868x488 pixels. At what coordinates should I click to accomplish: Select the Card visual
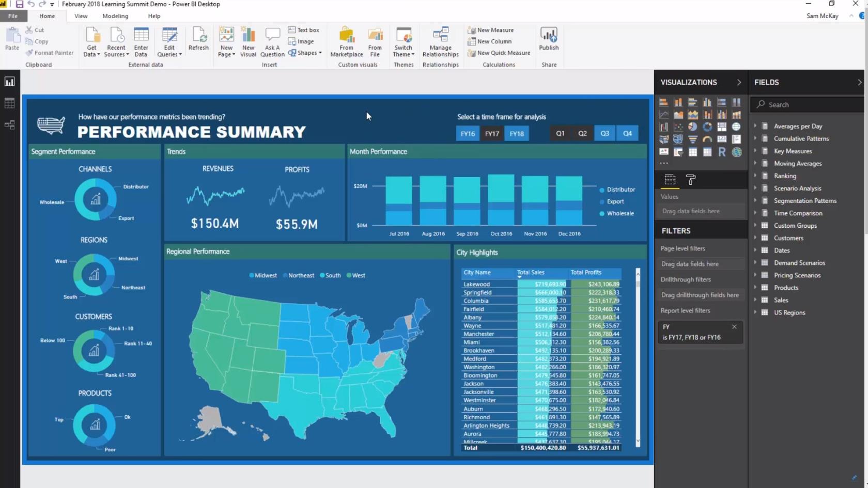tap(722, 139)
